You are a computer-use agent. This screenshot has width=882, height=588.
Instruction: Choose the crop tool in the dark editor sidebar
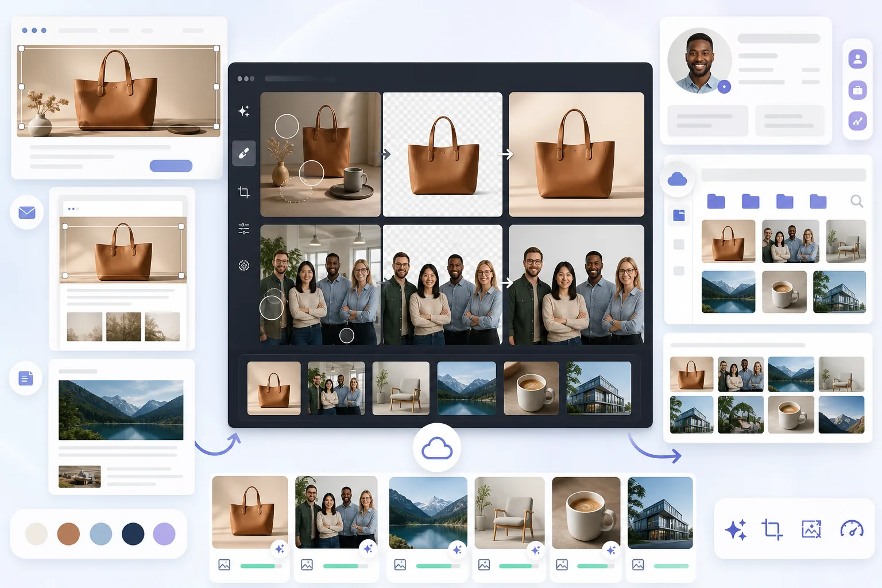(244, 192)
